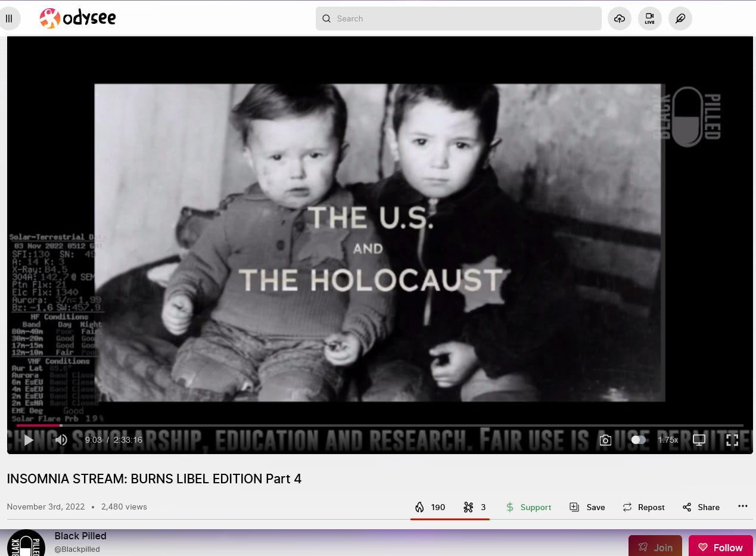Screen dimensions: 756x556
Task: Open Black Pilled channel avatar
Action: click(26, 543)
